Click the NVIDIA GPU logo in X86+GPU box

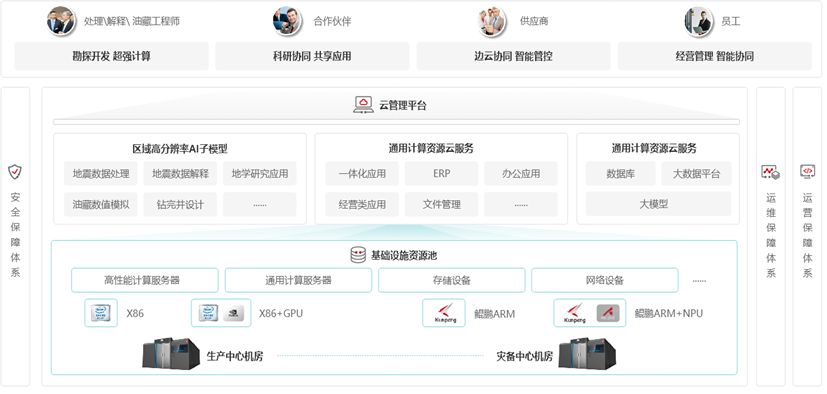(233, 313)
